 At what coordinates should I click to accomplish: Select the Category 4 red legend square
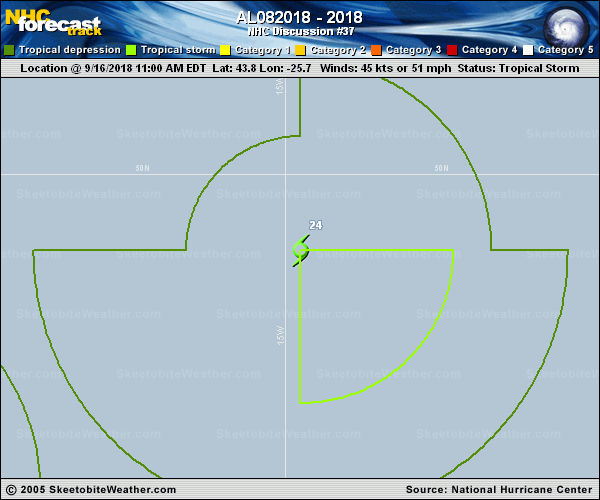pyautogui.click(x=451, y=50)
